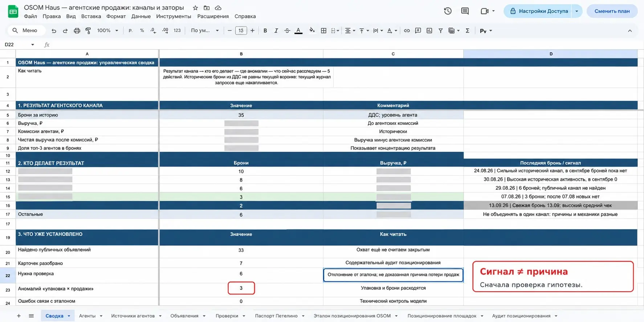Open the Файл menu

(x=30, y=16)
